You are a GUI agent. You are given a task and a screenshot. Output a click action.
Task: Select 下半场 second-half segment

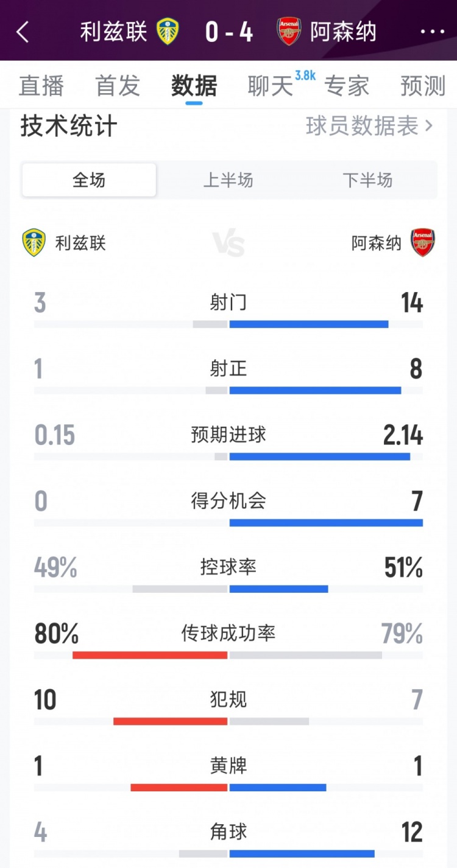(367, 180)
